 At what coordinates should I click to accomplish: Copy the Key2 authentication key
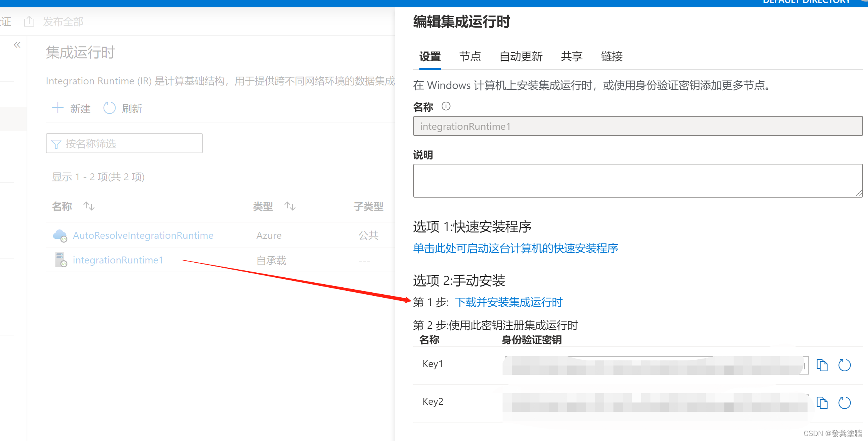tap(823, 403)
